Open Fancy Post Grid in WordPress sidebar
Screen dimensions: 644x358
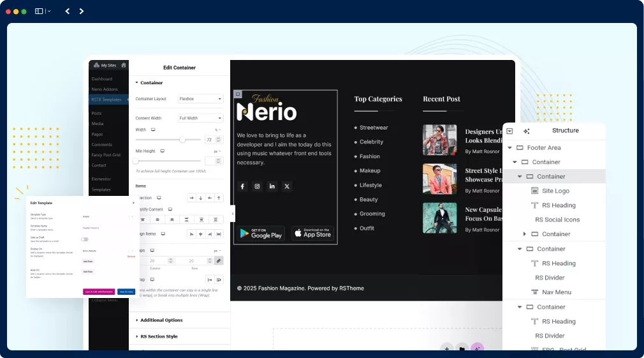106,155
